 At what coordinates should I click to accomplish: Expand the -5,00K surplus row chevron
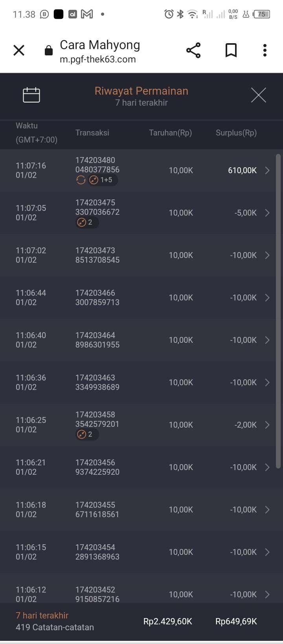click(x=267, y=213)
